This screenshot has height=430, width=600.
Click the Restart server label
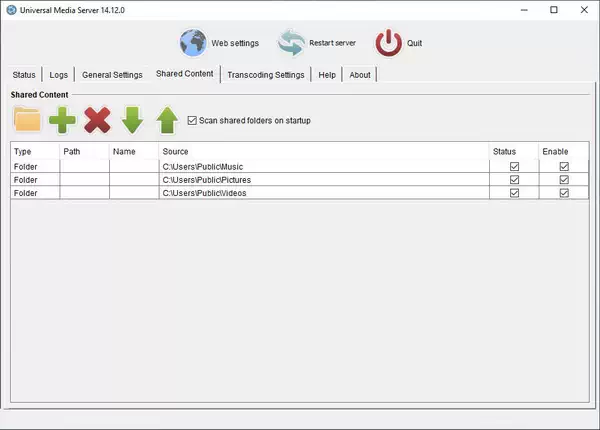(333, 43)
